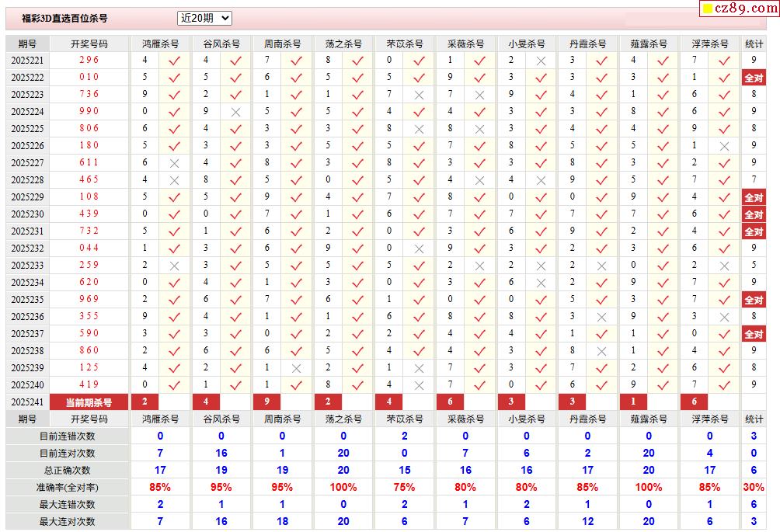Click the current 浮萍杀号 kill number 6 box
The height and width of the screenshot is (532, 780).
click(x=695, y=402)
